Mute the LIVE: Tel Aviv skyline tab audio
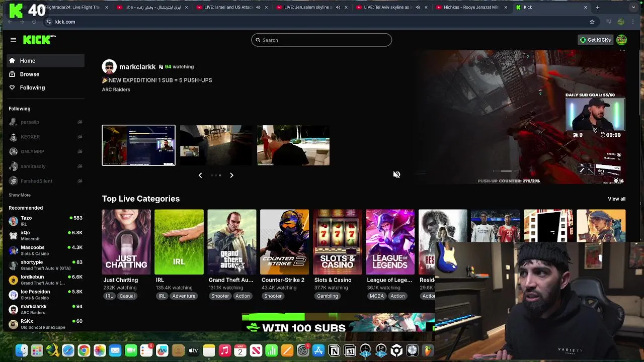 click(418, 8)
